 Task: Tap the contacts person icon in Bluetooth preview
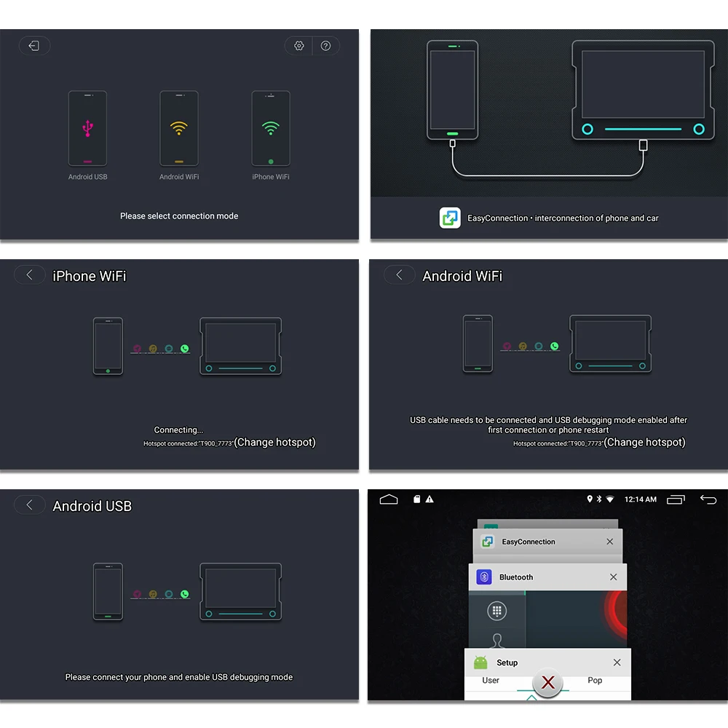[497, 640]
